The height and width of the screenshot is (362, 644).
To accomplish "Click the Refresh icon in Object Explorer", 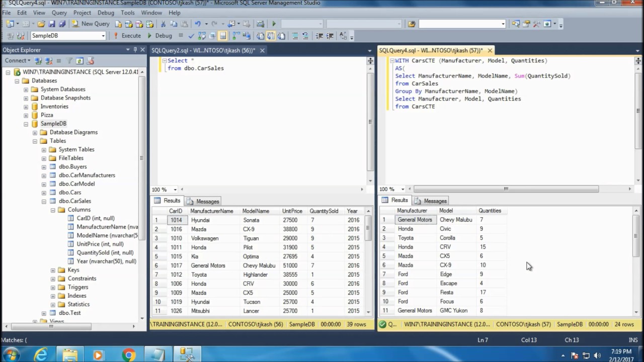I will [x=79, y=61].
